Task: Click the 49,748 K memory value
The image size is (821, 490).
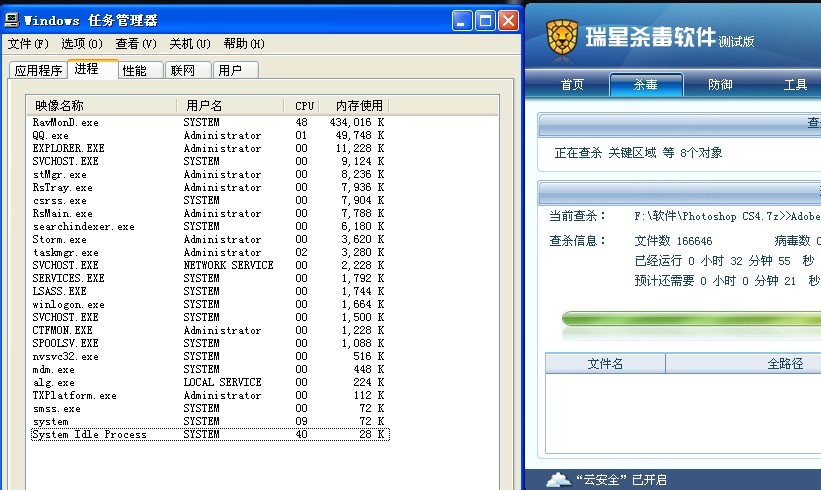Action: (x=360, y=136)
